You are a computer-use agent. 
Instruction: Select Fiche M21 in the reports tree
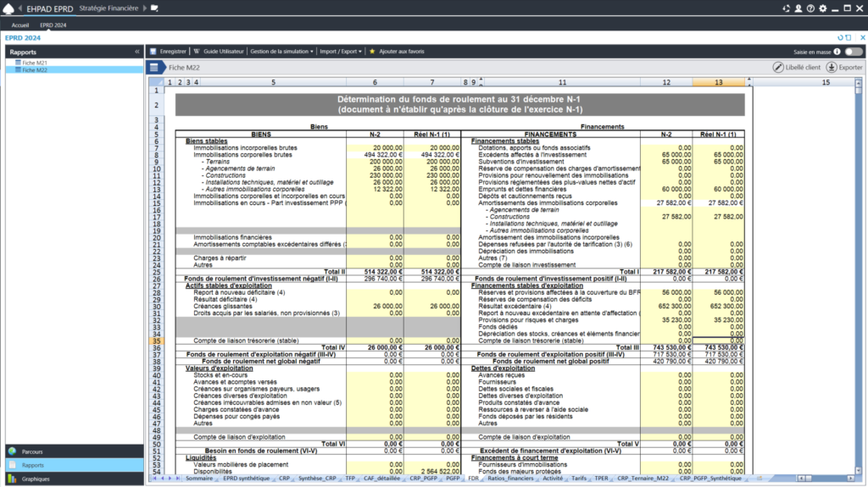(34, 63)
